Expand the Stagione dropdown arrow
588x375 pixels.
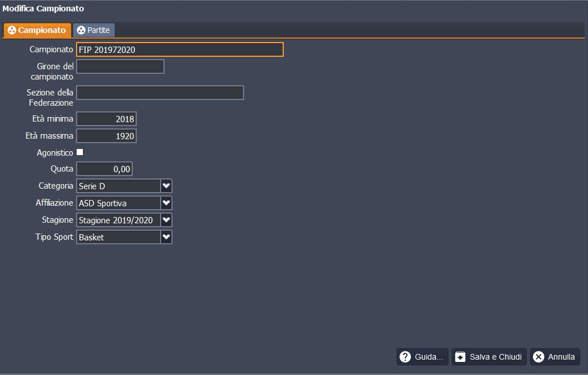(x=166, y=220)
